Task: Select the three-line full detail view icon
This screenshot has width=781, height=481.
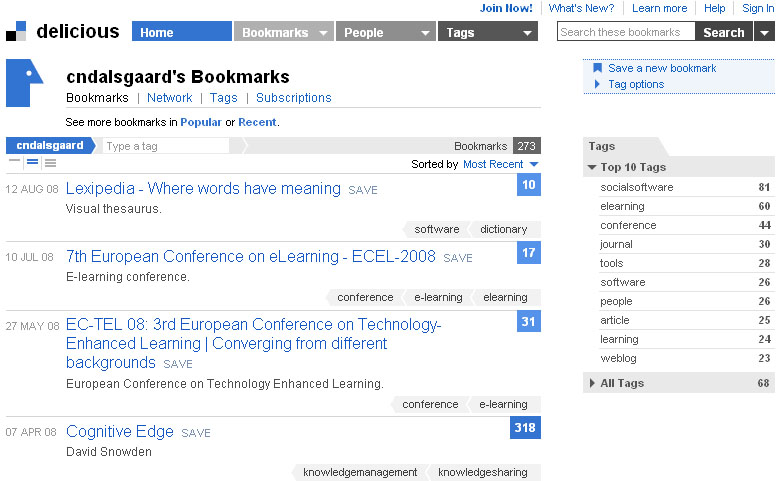Action: pyautogui.click(x=50, y=163)
